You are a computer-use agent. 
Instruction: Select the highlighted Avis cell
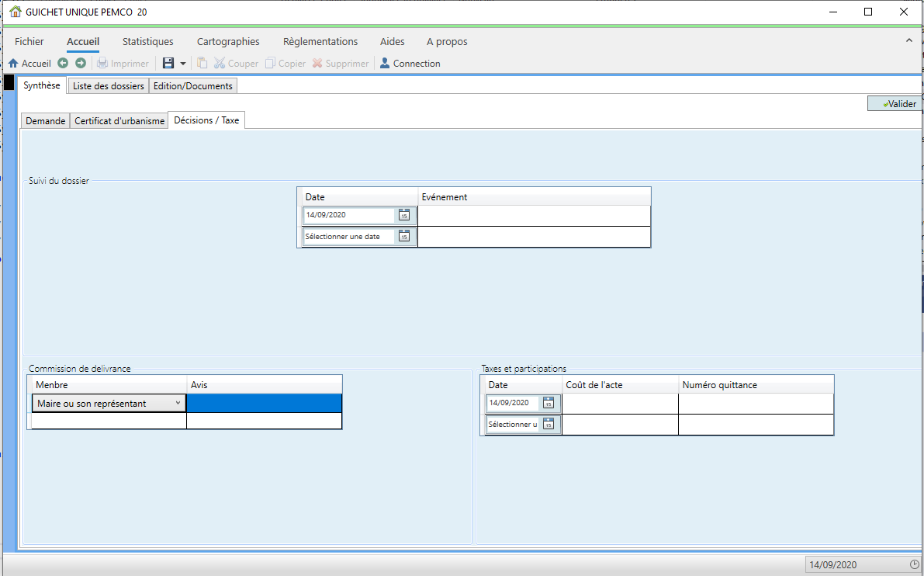[x=264, y=403]
